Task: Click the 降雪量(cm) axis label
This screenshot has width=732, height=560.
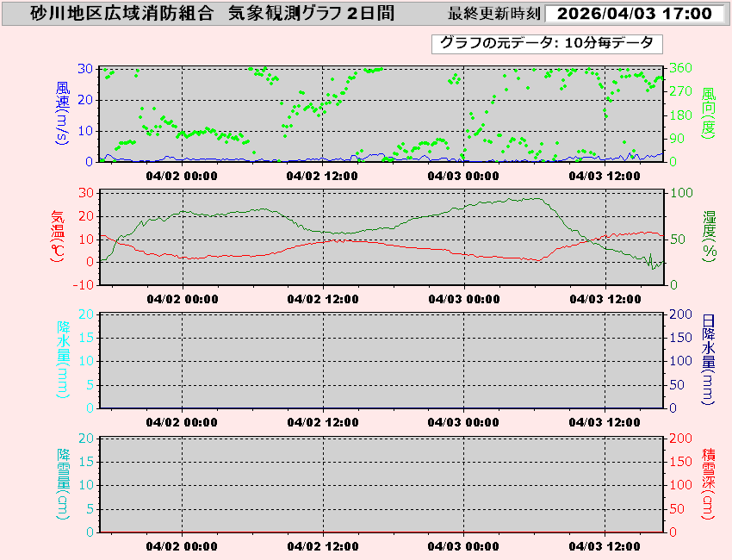Action: [x=63, y=484]
